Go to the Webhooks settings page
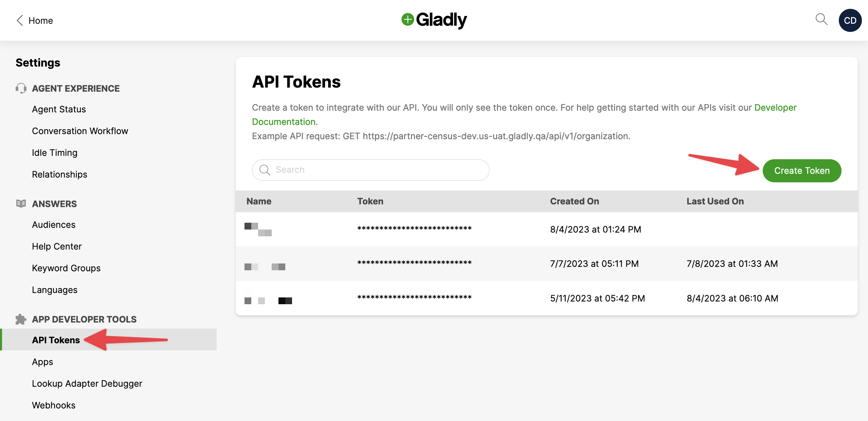The image size is (868, 421). click(x=54, y=405)
